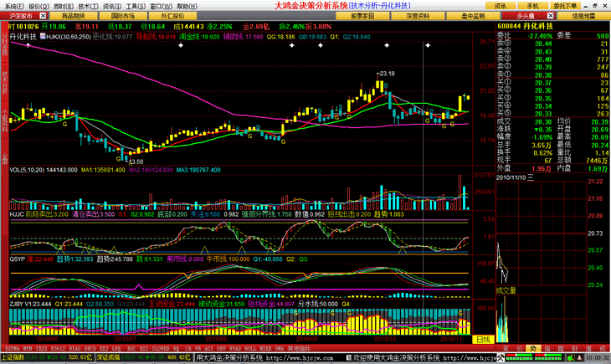Click the 资讯 button at top right
This screenshot has width=611, height=364.
[500, 5]
